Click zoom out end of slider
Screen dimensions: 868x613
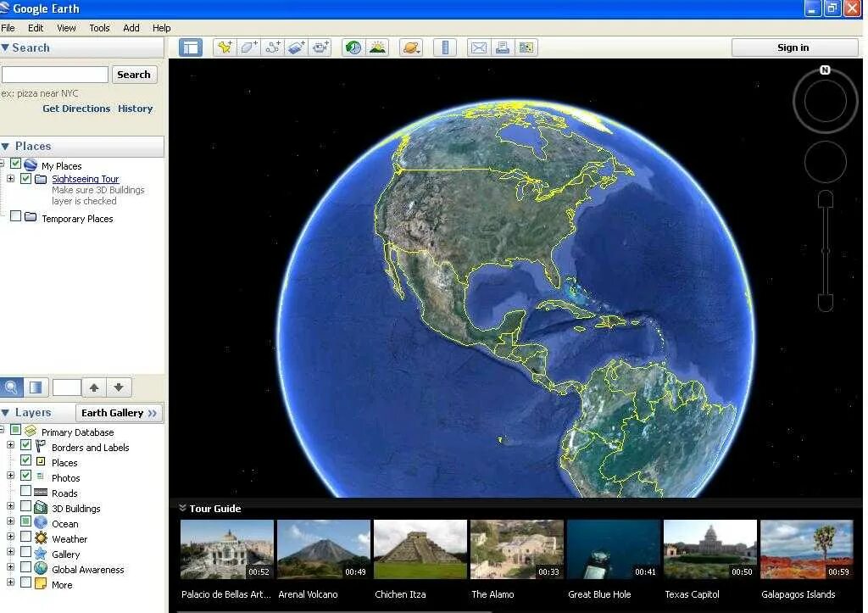[x=826, y=303]
